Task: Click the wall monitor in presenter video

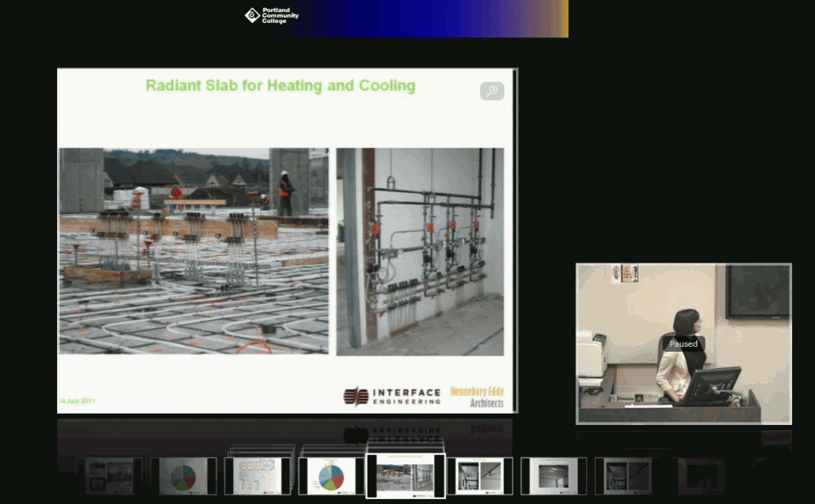Action: 757,291
